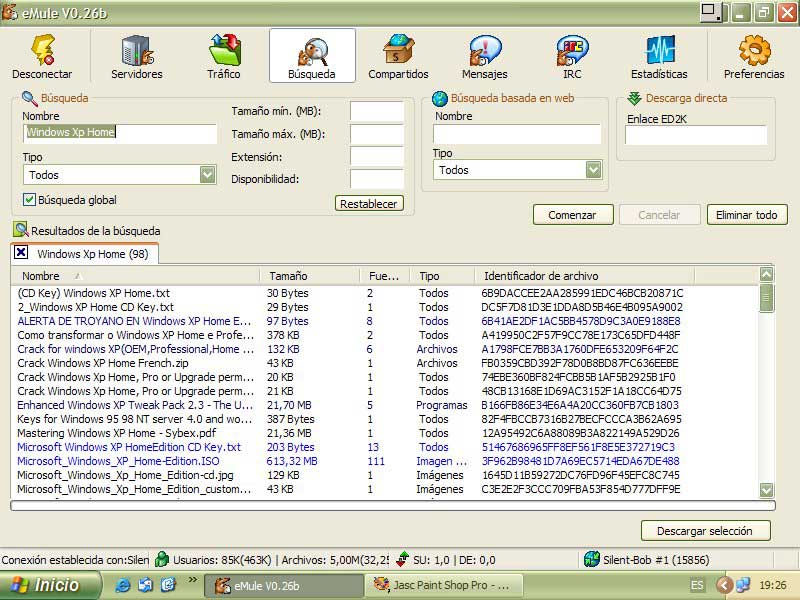Sort results by Tamaño column
This screenshot has height=600, width=800.
(x=310, y=276)
